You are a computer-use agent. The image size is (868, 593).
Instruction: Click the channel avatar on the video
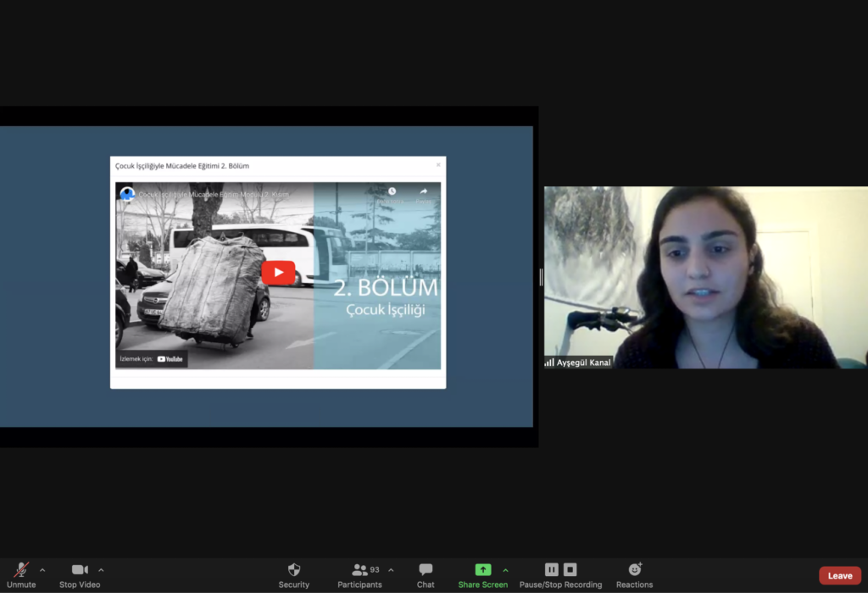coord(127,194)
